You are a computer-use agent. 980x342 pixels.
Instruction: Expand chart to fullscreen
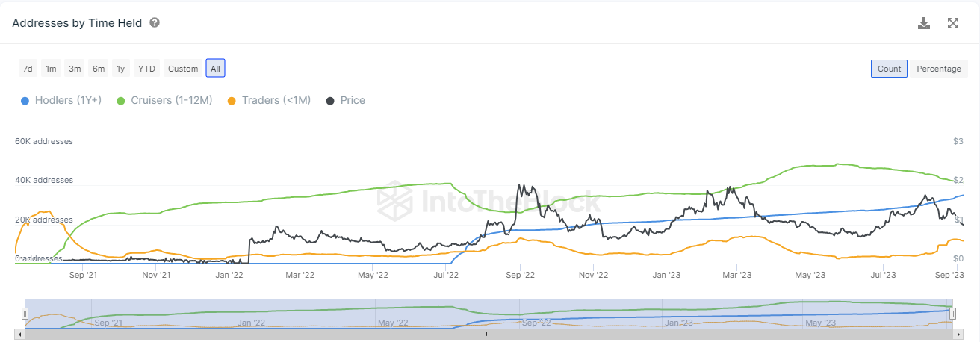[x=953, y=23]
